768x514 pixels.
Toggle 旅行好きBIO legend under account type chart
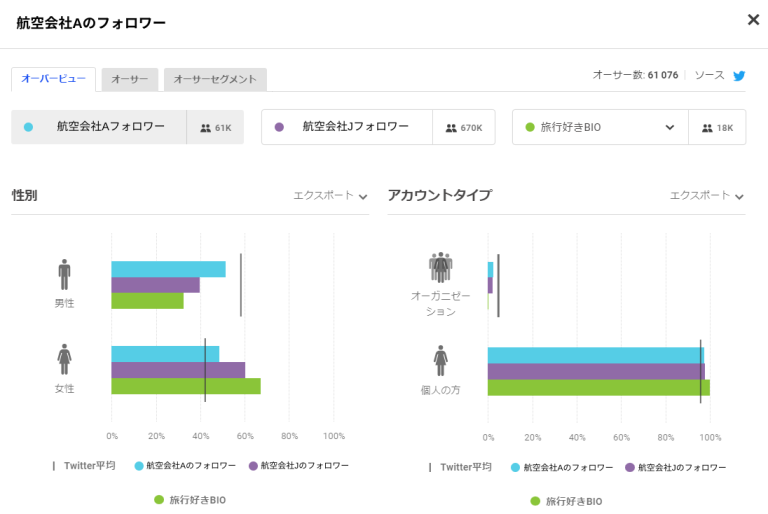pyautogui.click(x=566, y=501)
